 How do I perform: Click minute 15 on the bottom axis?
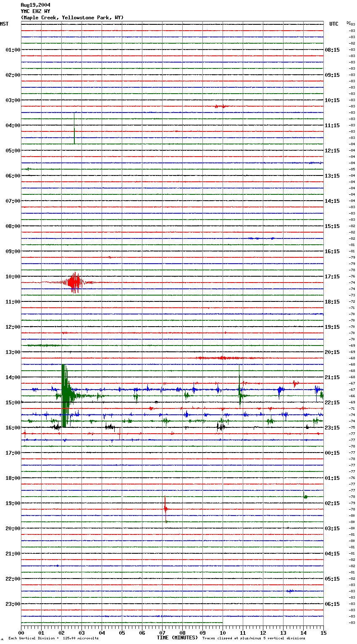(323, 633)
